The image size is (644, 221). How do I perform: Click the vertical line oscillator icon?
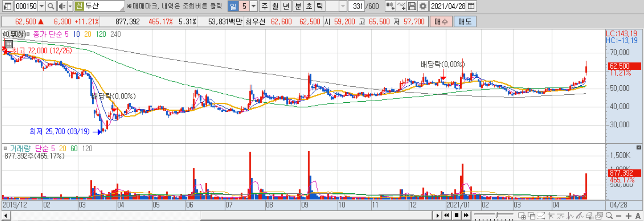(x=570, y=216)
